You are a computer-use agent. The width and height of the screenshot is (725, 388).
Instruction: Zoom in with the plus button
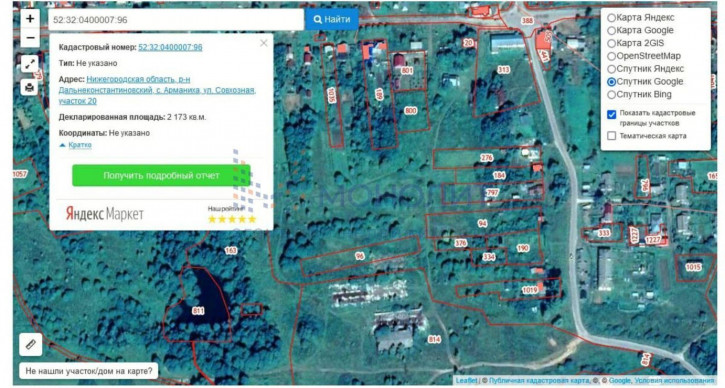[30, 18]
